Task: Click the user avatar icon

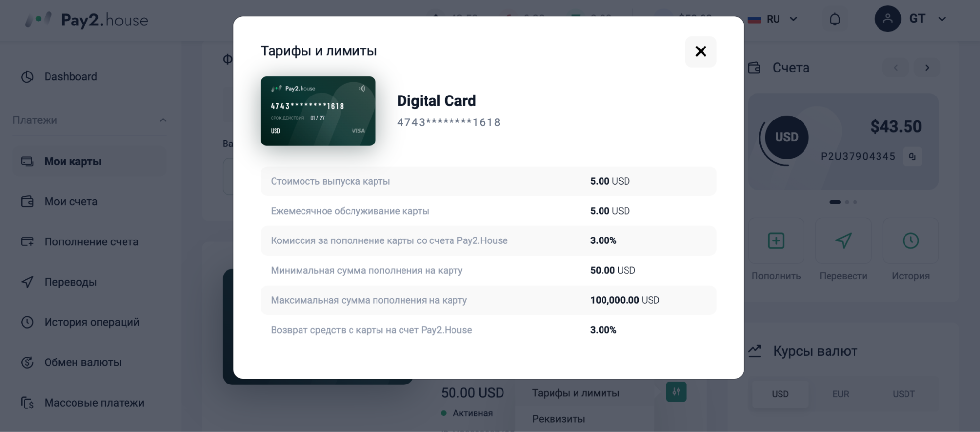Action: tap(888, 19)
